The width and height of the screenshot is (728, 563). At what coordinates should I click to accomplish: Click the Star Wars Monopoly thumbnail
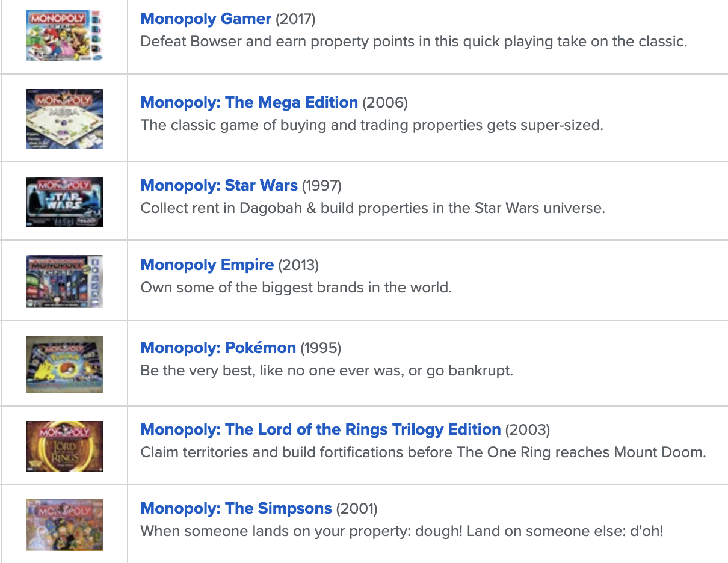(x=64, y=202)
